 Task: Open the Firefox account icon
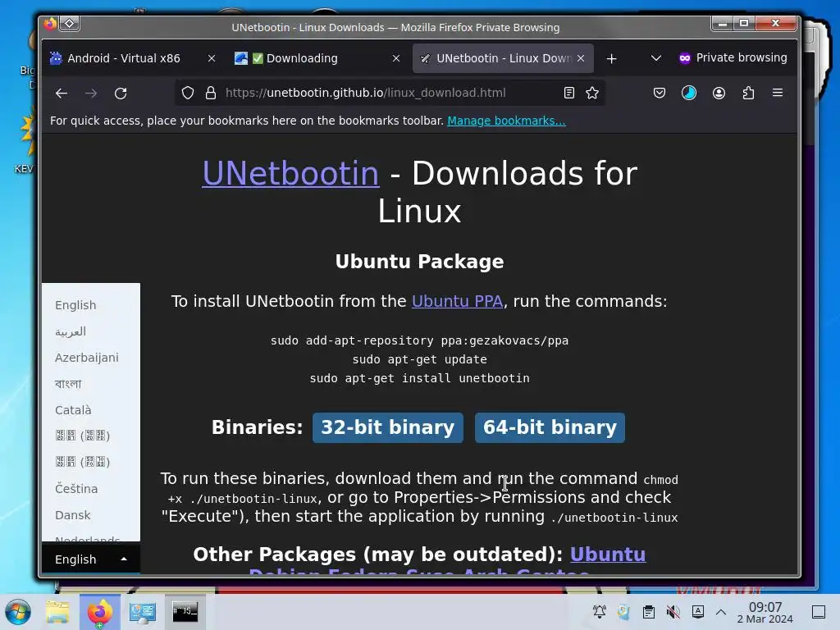pos(719,93)
